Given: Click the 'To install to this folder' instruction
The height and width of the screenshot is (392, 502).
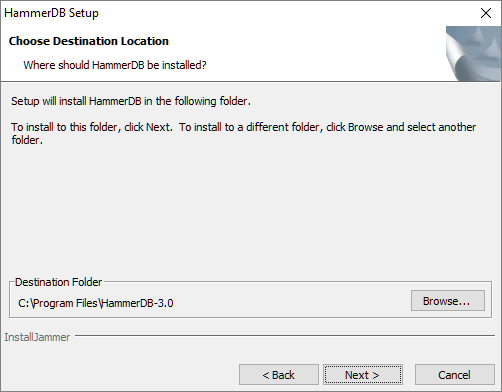Looking at the screenshot, I should (x=243, y=133).
